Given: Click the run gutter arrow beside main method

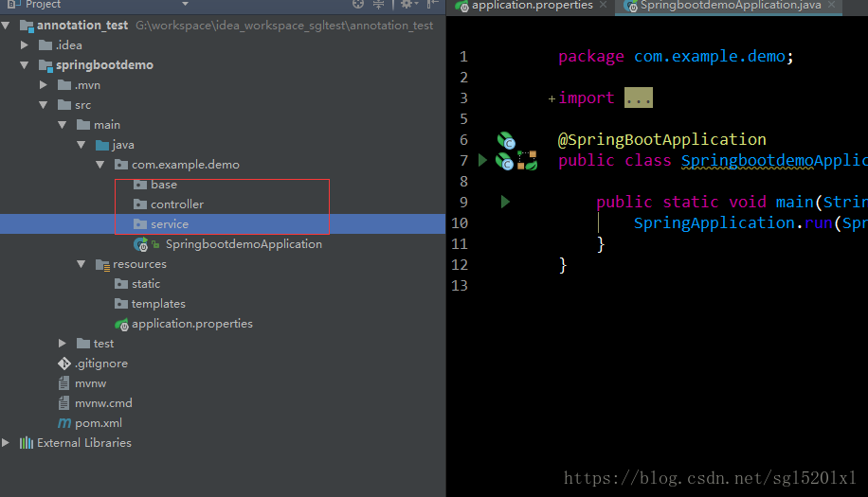Looking at the screenshot, I should point(505,202).
